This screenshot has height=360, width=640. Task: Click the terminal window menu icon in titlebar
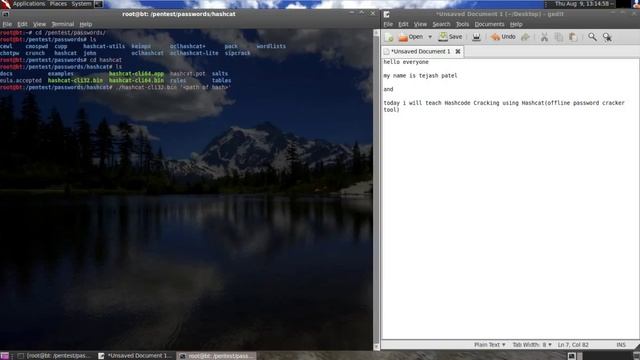pyautogui.click(x=5, y=14)
